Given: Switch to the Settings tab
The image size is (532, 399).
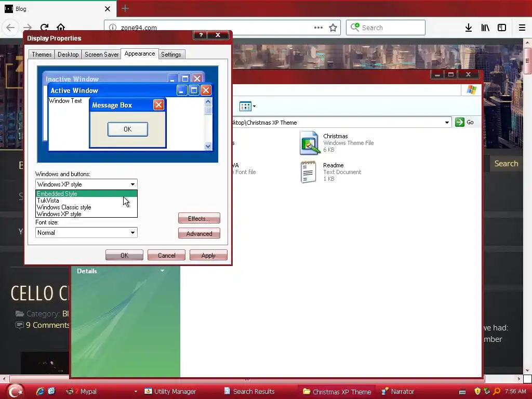Looking at the screenshot, I should pyautogui.click(x=171, y=54).
